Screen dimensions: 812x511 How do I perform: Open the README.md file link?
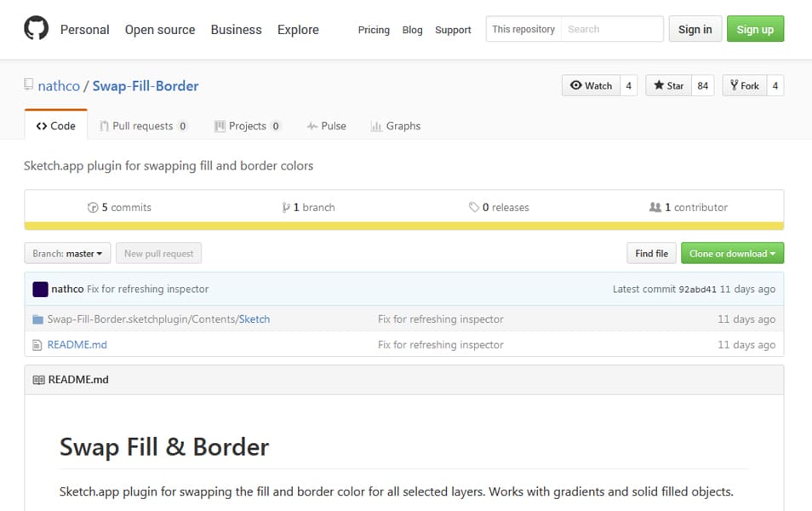[x=77, y=345]
